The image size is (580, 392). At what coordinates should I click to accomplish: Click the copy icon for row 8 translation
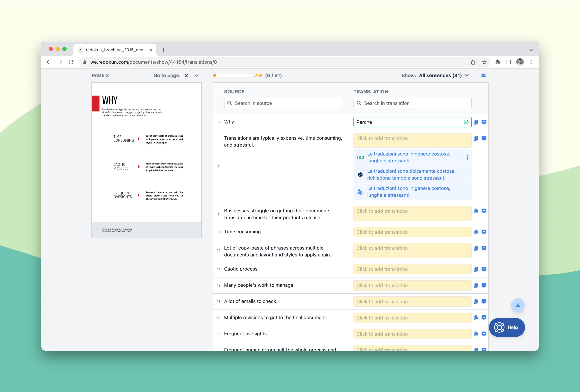click(x=476, y=211)
